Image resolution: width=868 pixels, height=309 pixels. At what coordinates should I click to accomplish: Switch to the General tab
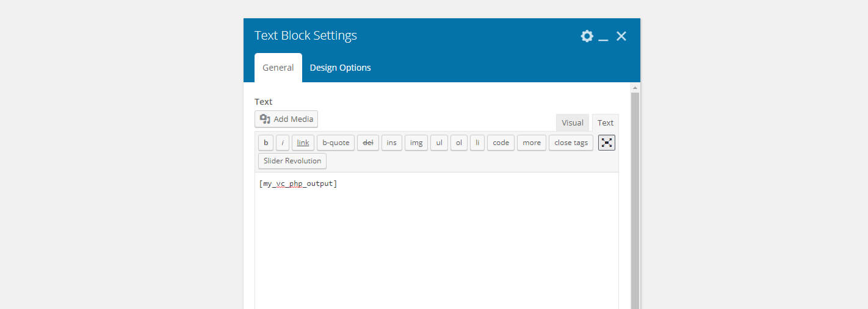coord(278,68)
